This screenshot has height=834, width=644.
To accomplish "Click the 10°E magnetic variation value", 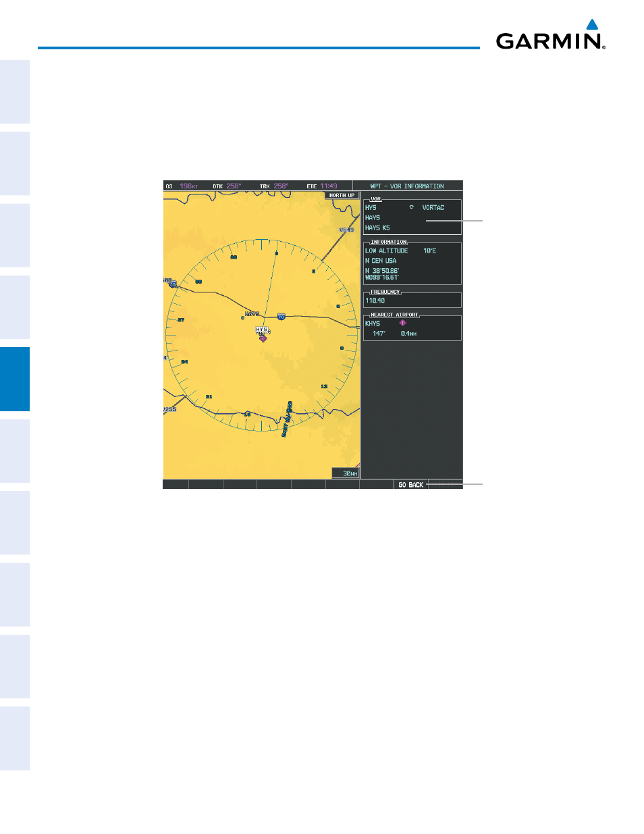I will pos(430,251).
